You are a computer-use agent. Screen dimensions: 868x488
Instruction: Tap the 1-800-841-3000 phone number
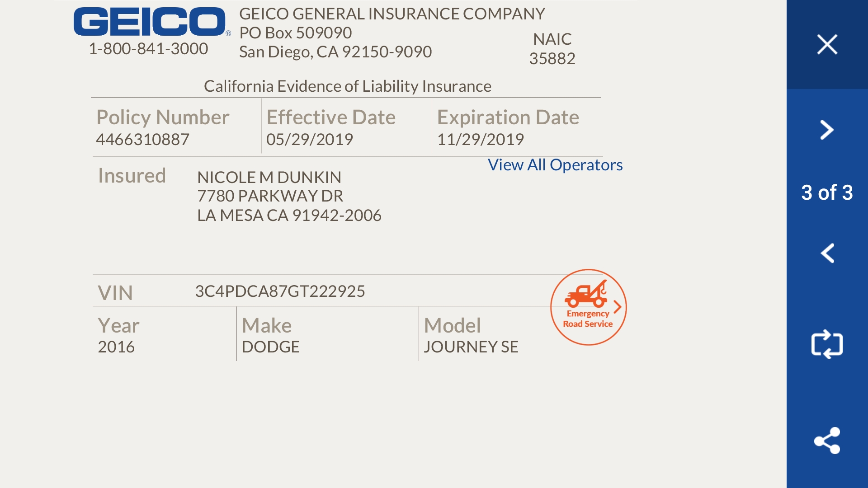[x=148, y=49]
